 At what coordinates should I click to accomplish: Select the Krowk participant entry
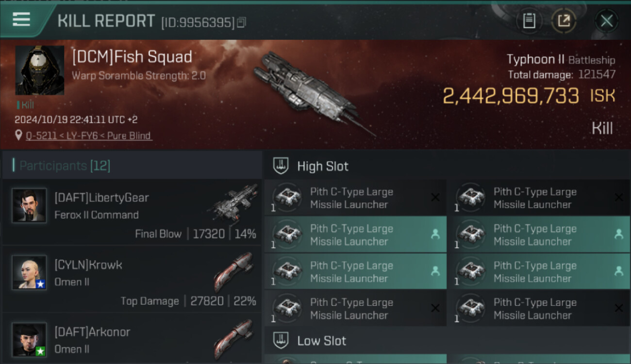click(x=132, y=279)
